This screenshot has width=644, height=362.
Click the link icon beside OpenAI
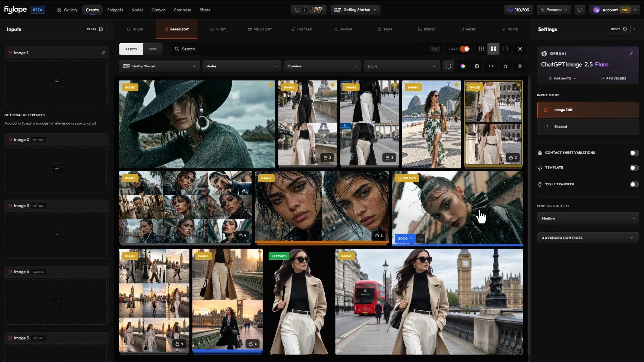[x=631, y=53]
